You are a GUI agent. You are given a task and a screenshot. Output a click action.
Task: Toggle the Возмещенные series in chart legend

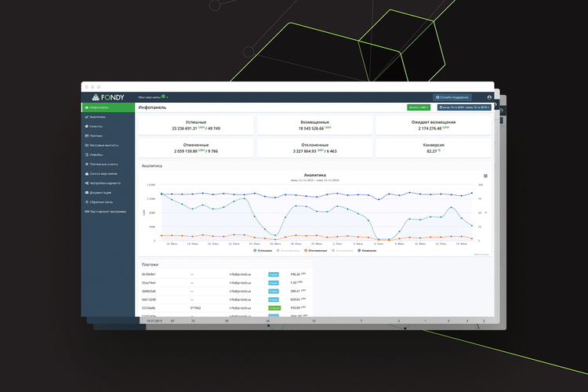tap(288, 250)
